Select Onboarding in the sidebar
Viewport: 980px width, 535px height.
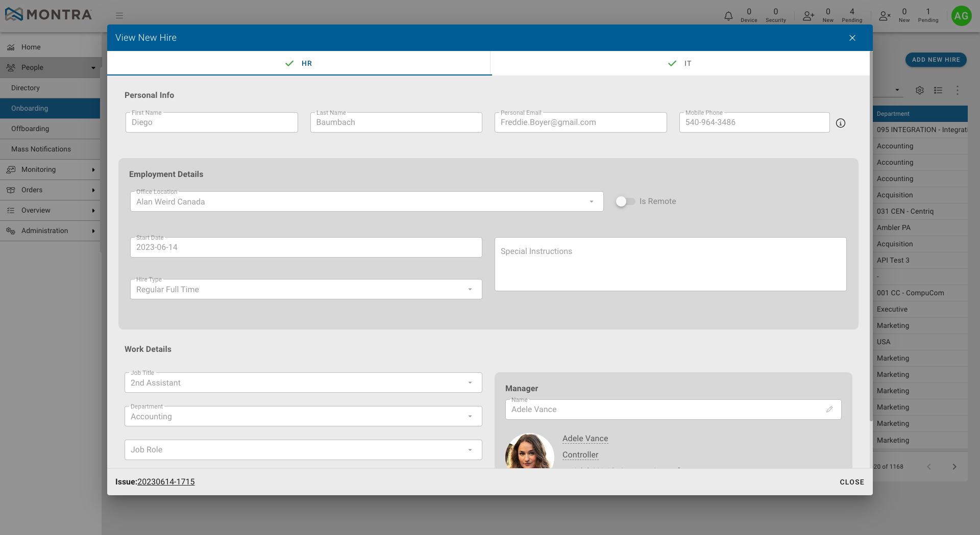coord(50,108)
